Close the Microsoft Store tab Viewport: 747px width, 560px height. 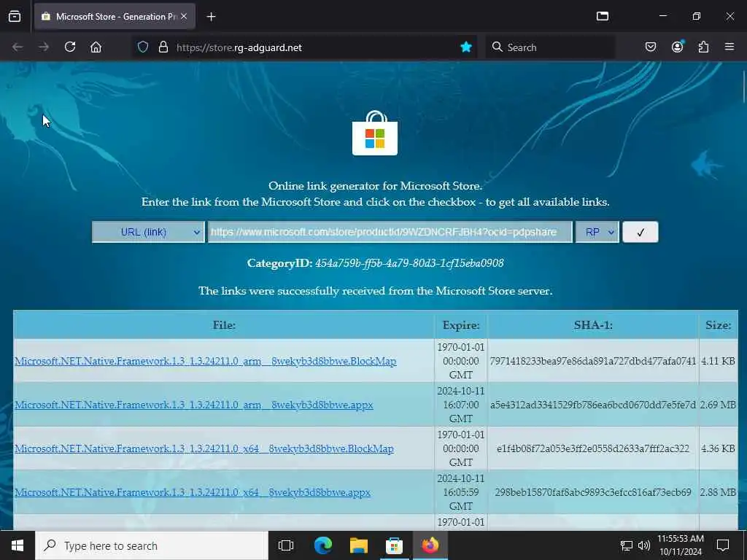[184, 16]
